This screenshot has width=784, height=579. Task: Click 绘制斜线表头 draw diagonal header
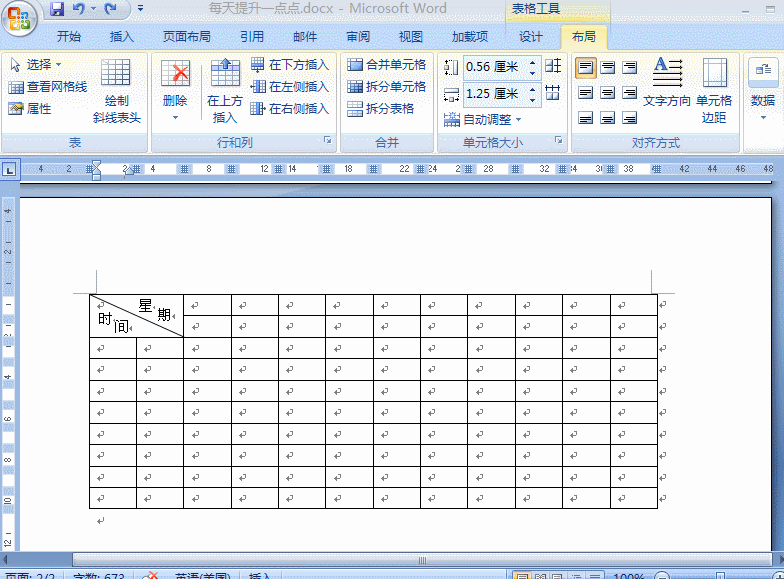[x=116, y=90]
